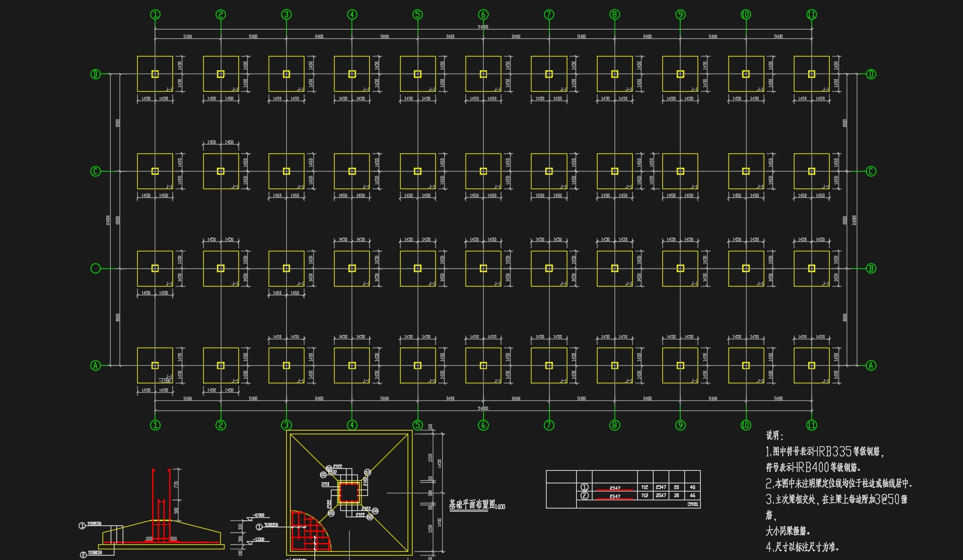The width and height of the screenshot is (963, 560).
Task: Click rebar callout 2 in the section view
Action: pos(83,554)
